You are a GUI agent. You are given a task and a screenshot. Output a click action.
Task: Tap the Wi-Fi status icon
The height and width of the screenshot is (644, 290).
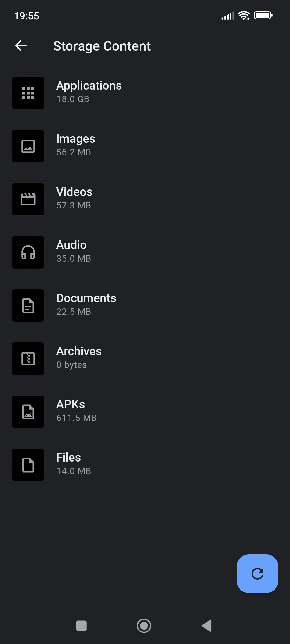tap(244, 16)
